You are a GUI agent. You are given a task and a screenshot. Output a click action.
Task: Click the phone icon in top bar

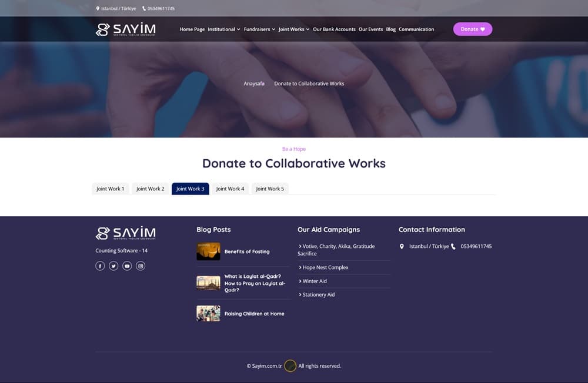[x=144, y=9]
